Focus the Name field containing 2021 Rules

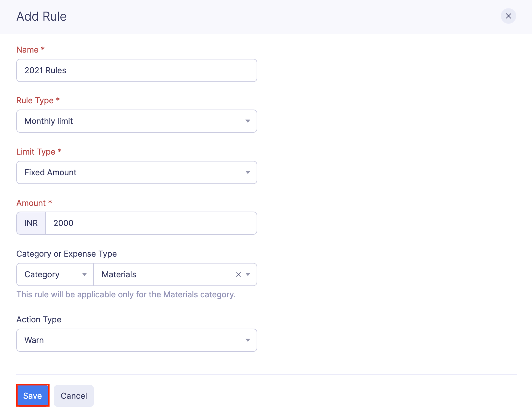click(136, 70)
